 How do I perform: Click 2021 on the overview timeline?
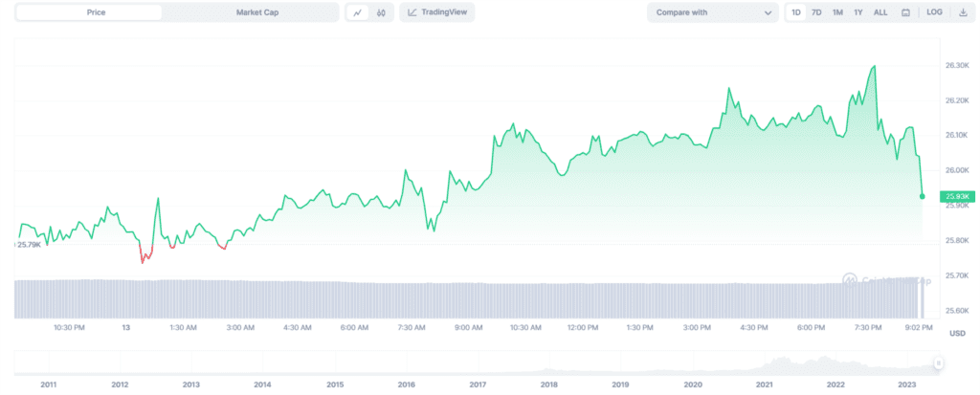[765, 384]
